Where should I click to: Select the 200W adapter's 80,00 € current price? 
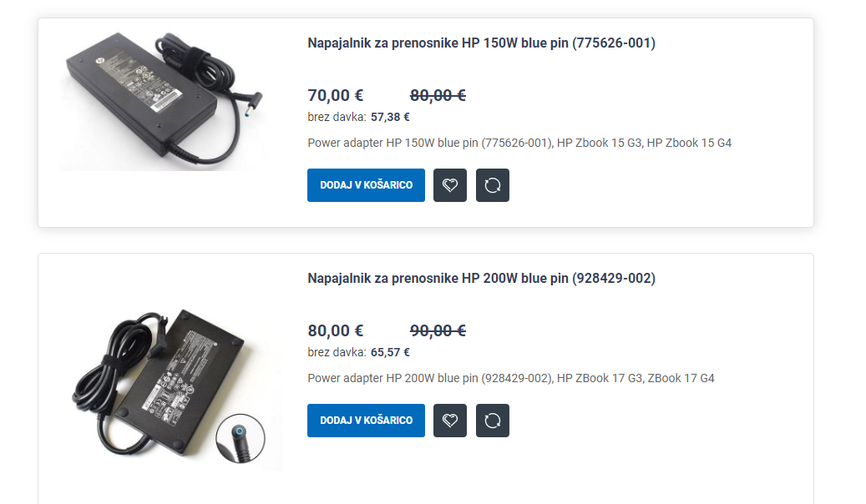tap(335, 330)
